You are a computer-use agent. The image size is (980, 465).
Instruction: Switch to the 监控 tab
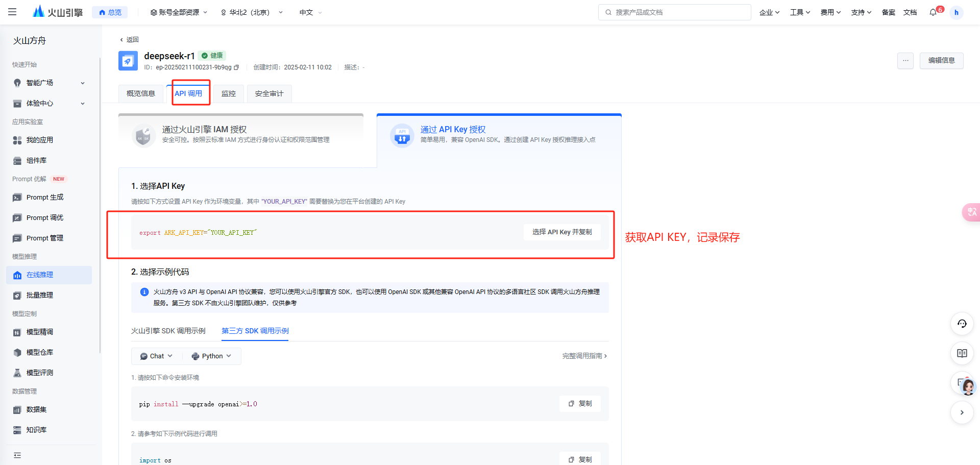(x=229, y=93)
